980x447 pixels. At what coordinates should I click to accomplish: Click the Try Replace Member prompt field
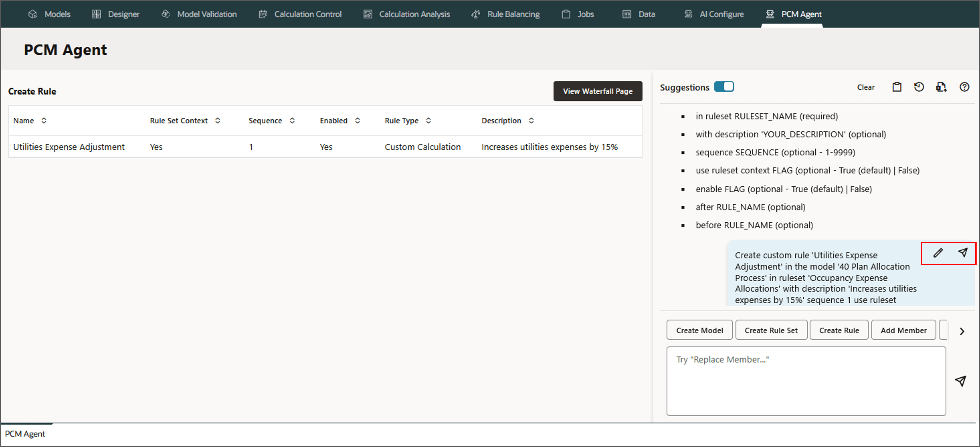[x=806, y=381]
